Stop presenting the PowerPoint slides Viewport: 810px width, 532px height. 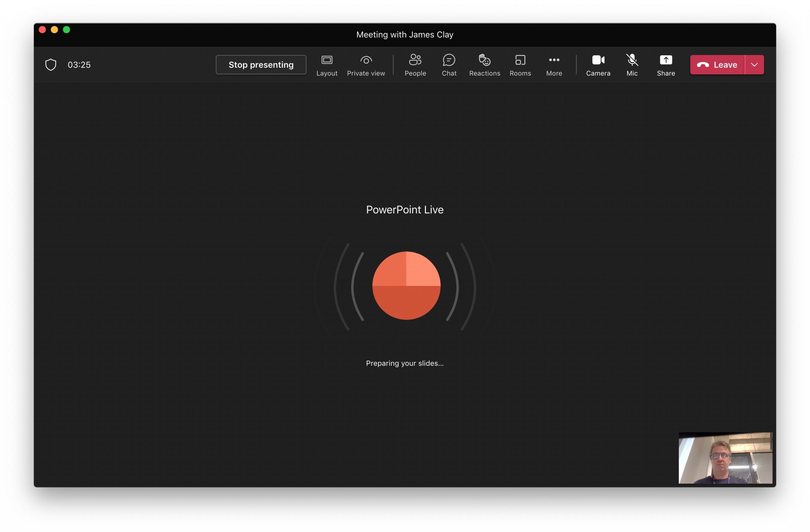coord(261,65)
